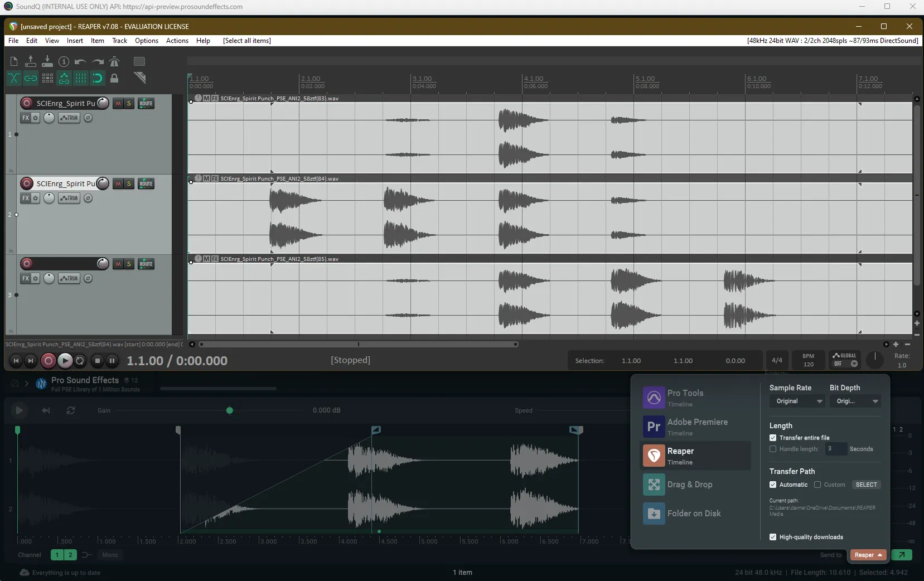Choose Pro Tools Timeline destination
The image size is (924, 581).
[x=695, y=398]
